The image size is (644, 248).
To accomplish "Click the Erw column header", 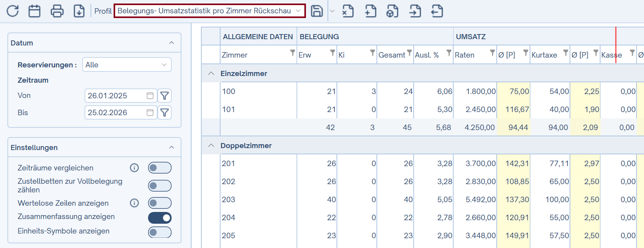I will [x=317, y=54].
